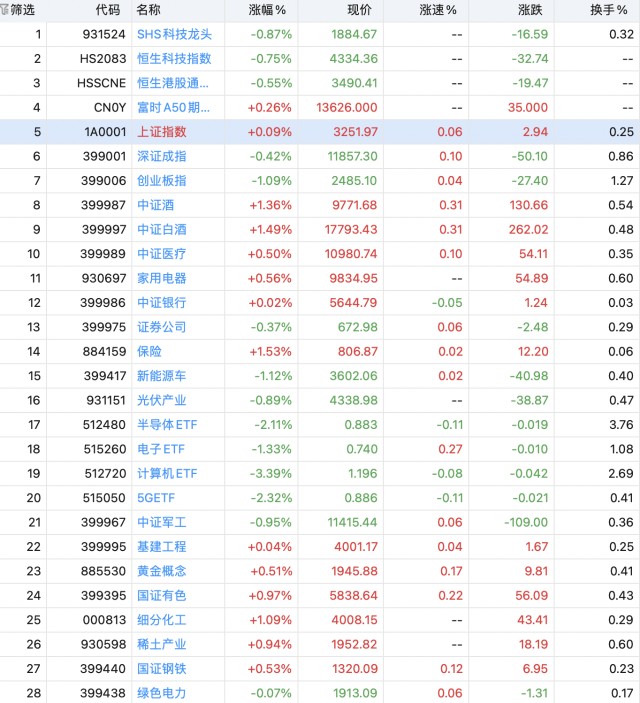Sort by the 换手% column header
The height and width of the screenshot is (703, 640).
click(x=609, y=10)
